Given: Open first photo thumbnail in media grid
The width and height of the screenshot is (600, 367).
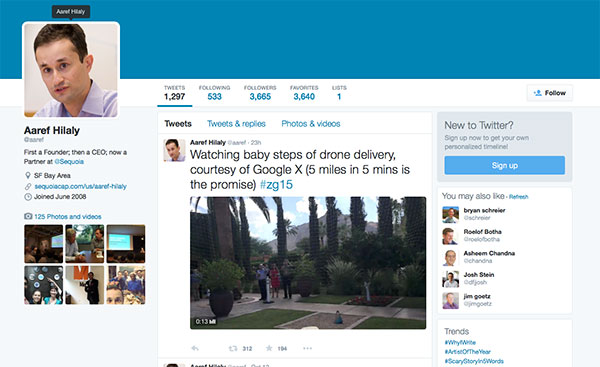Looking at the screenshot, I should [44, 244].
